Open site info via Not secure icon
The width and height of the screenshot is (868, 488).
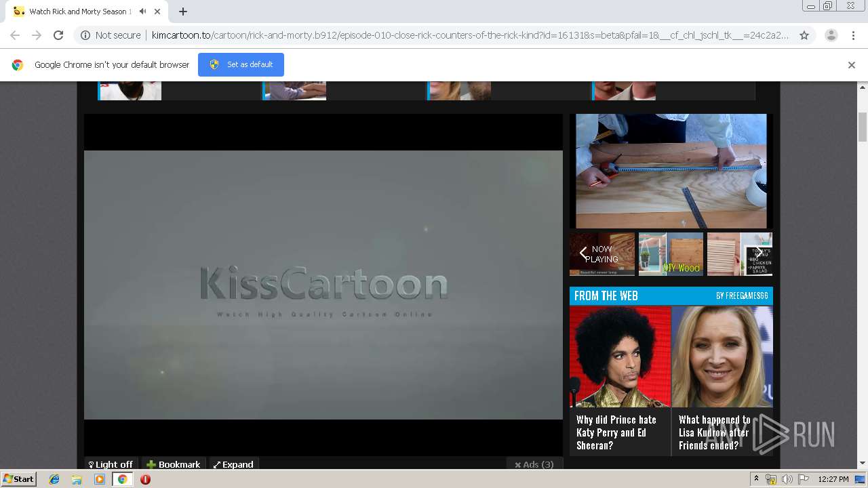click(x=85, y=35)
